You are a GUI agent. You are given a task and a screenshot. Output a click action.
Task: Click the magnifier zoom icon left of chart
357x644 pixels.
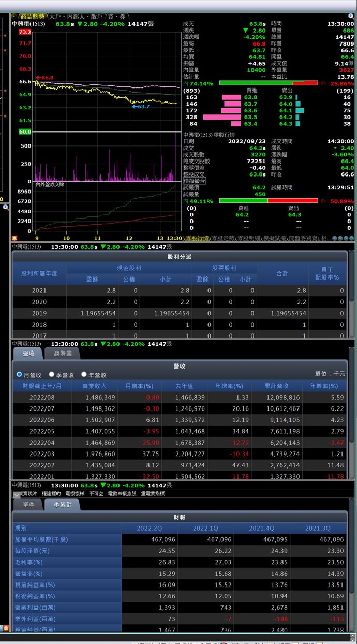click(x=6, y=207)
